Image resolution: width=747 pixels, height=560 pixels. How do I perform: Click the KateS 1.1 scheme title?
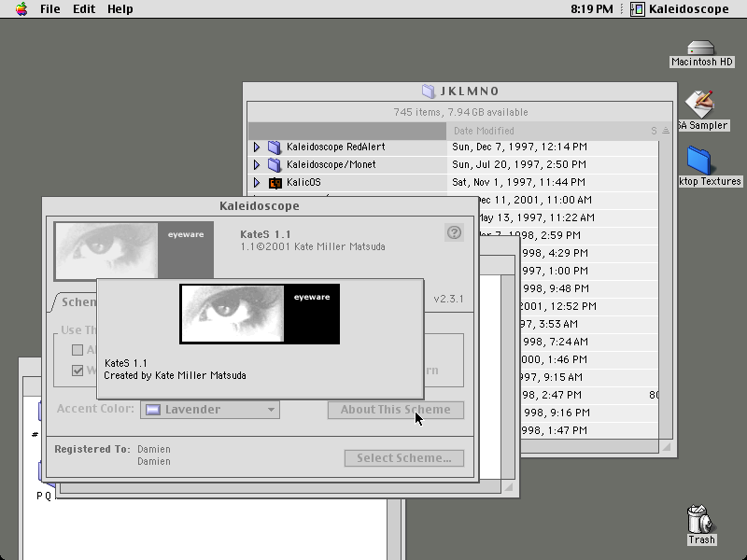point(265,234)
